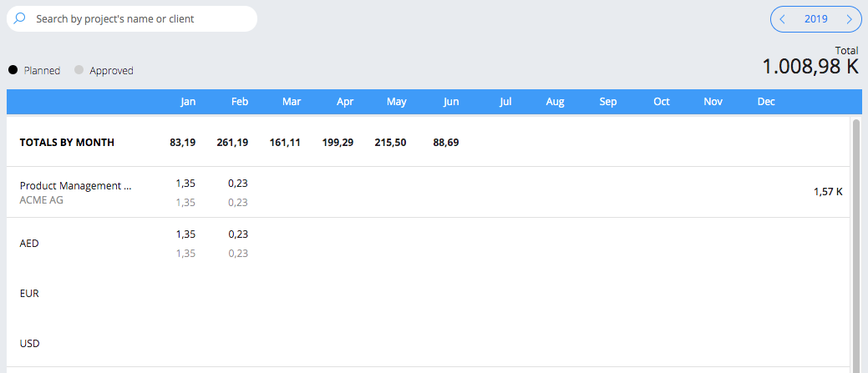Click the ACME AG client name
The width and height of the screenshot is (868, 373).
pos(41,200)
